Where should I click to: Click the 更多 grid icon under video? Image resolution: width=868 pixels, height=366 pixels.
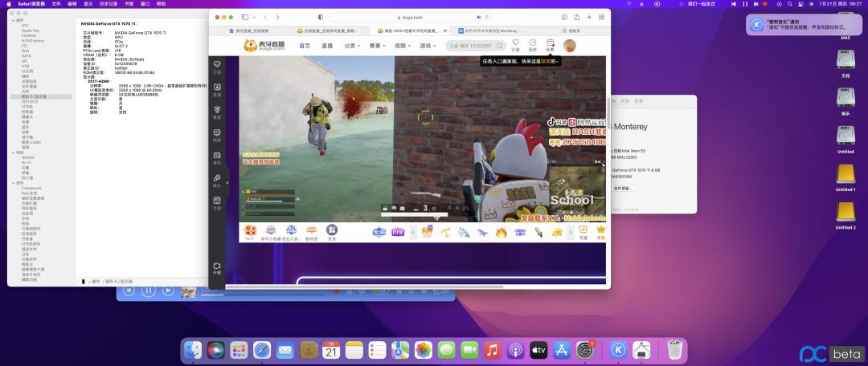[332, 232]
